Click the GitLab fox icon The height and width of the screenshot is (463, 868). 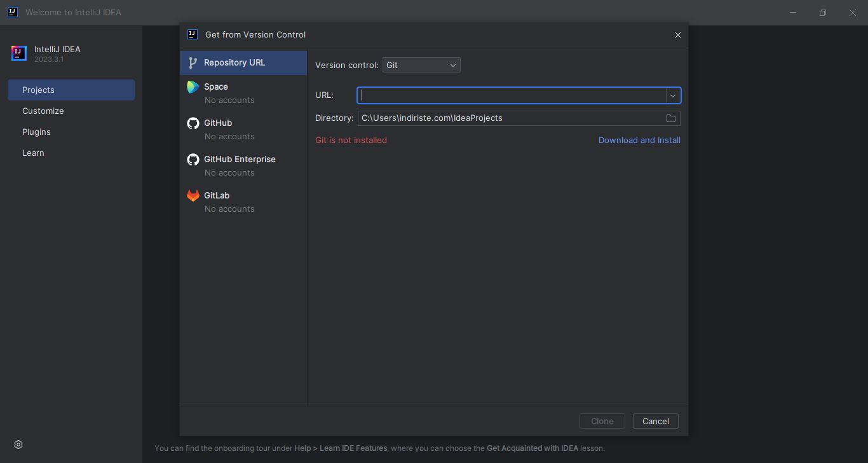(193, 196)
